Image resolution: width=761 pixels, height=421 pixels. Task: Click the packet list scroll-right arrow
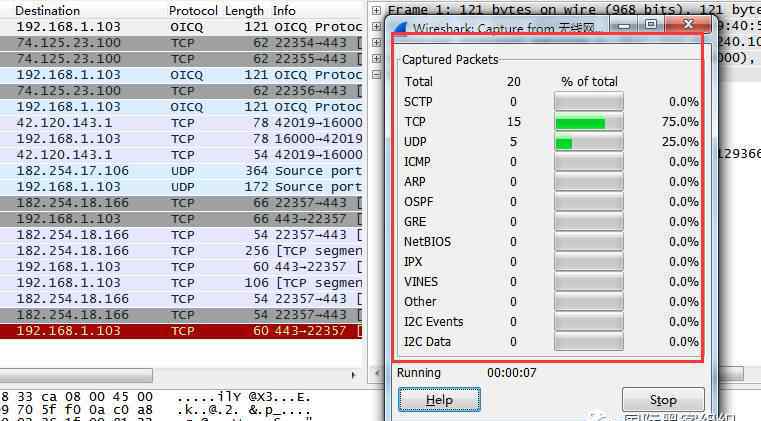[x=353, y=375]
